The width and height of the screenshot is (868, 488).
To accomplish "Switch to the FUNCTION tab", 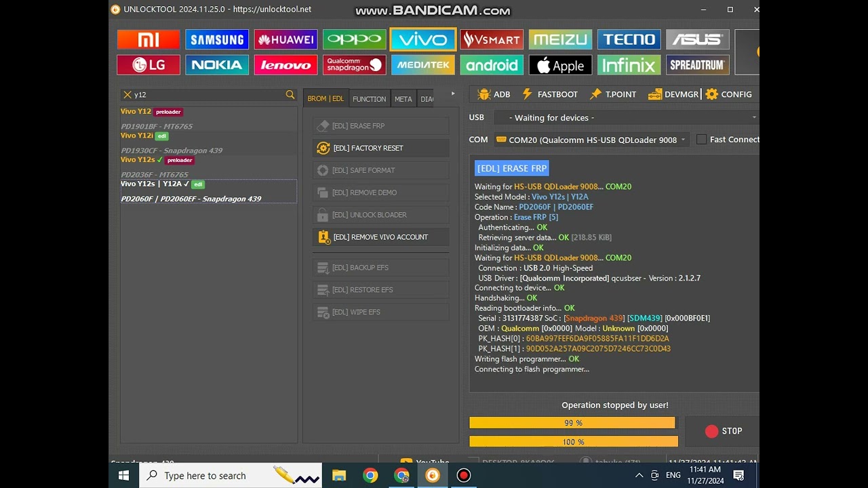I will click(369, 99).
